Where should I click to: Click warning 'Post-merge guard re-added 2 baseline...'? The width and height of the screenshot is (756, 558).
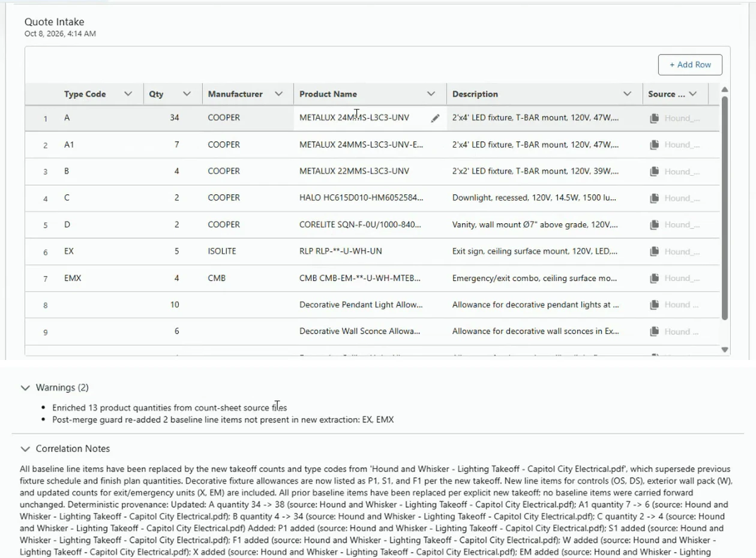(x=223, y=420)
